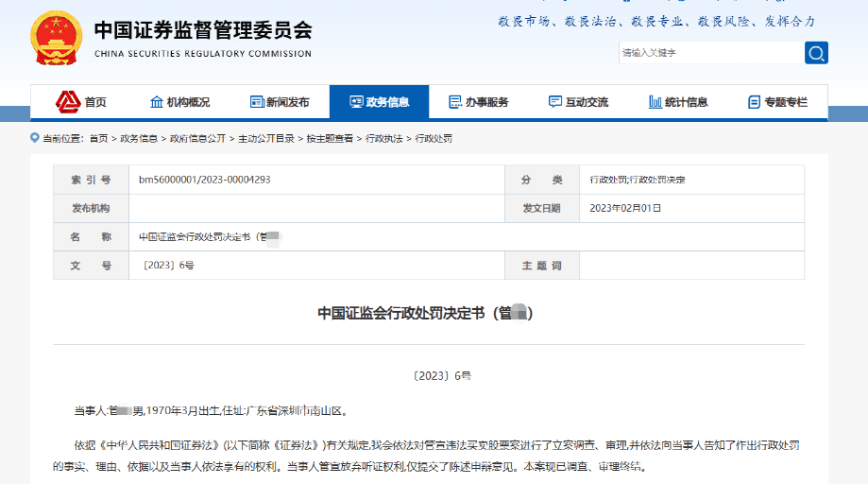This screenshot has height=484, width=868.
Task: Focus the keyword search input field
Action: [708, 53]
